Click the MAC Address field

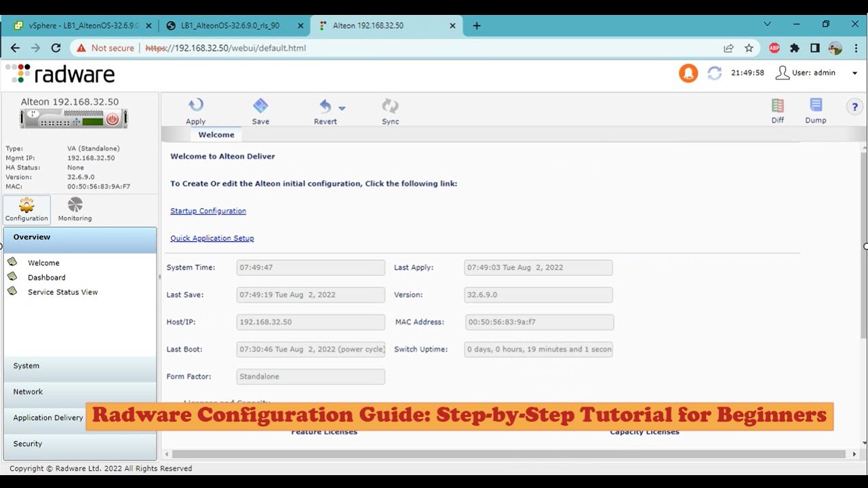[x=540, y=322]
